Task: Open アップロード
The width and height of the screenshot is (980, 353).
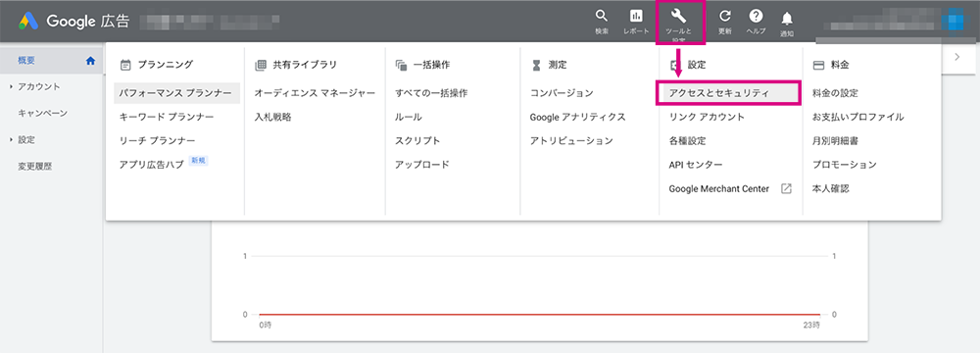Action: point(422,165)
